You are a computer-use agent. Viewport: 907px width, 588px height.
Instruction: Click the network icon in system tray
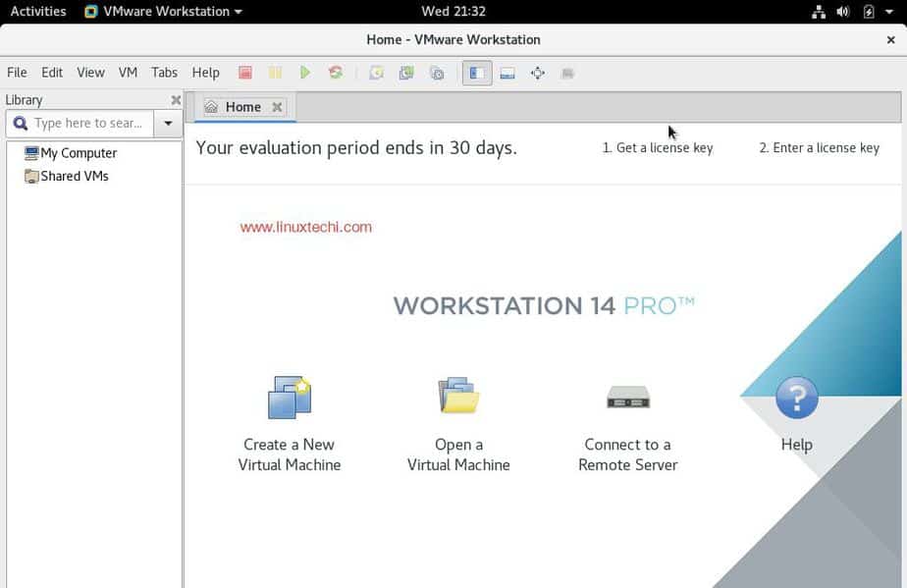819,12
